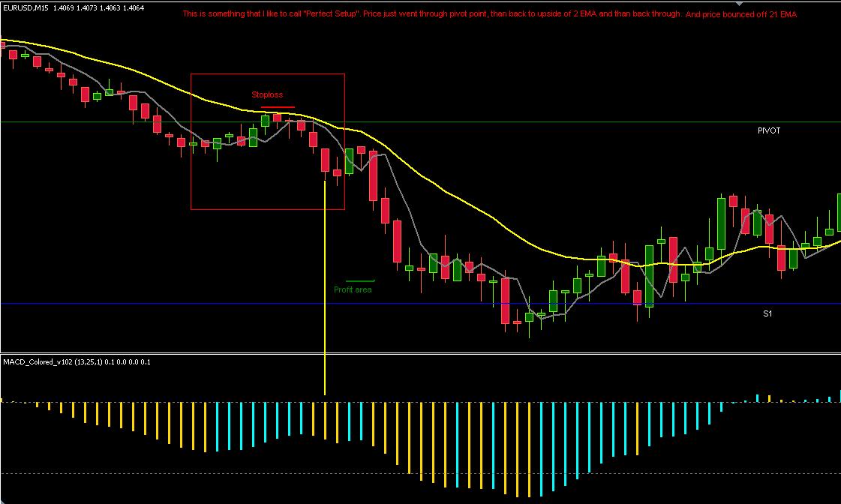
Task: Click the divider between chart and MACD window
Action: (420, 352)
